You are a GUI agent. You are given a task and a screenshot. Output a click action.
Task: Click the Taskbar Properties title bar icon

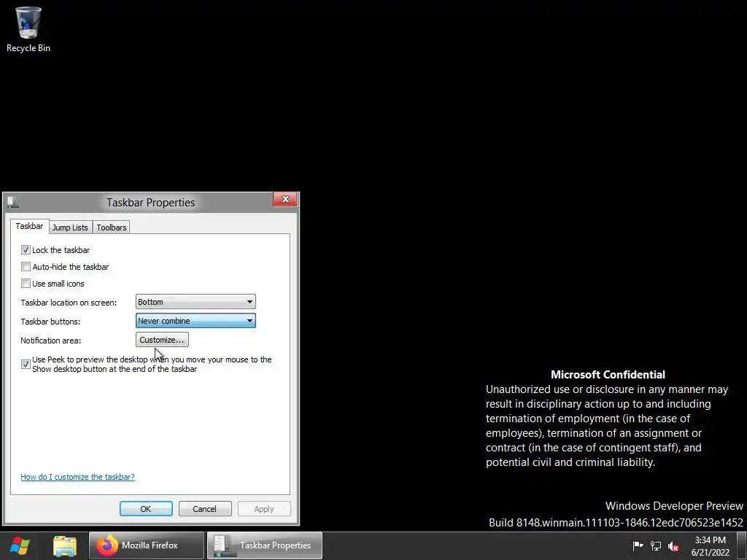(x=12, y=203)
